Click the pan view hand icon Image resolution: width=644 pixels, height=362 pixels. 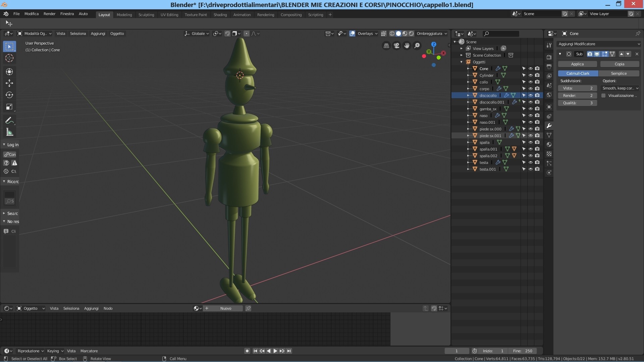pos(407,46)
